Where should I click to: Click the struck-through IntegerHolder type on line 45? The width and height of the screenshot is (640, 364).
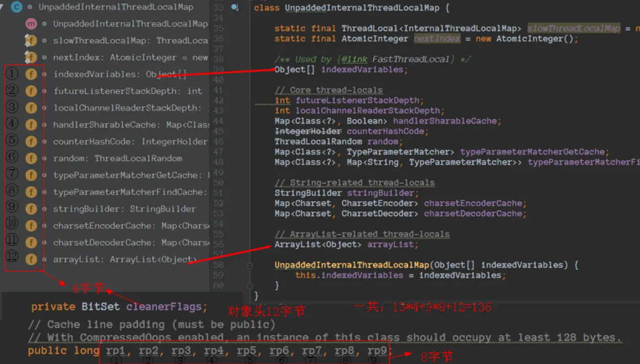(308, 131)
